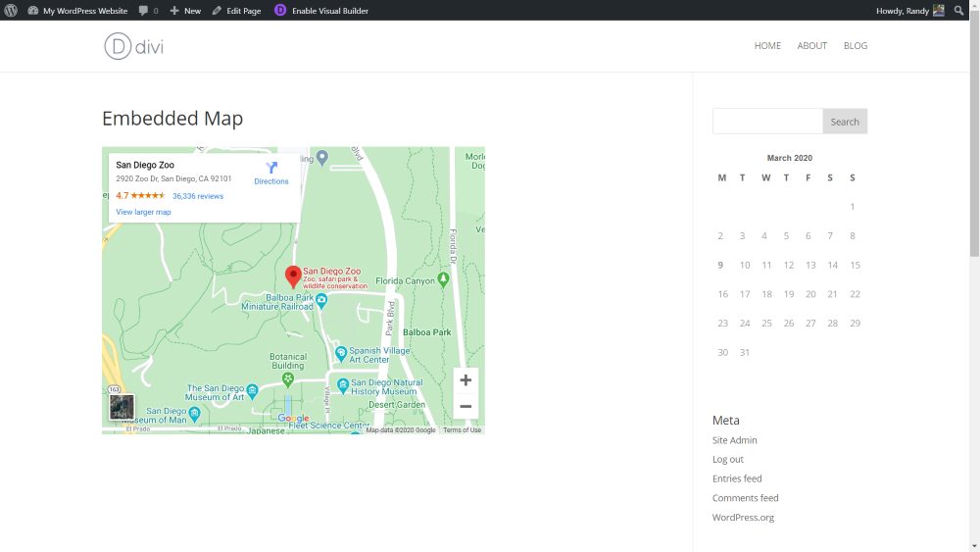The image size is (980, 552).
Task: Click the purple Divi D icon
Action: [x=280, y=10]
